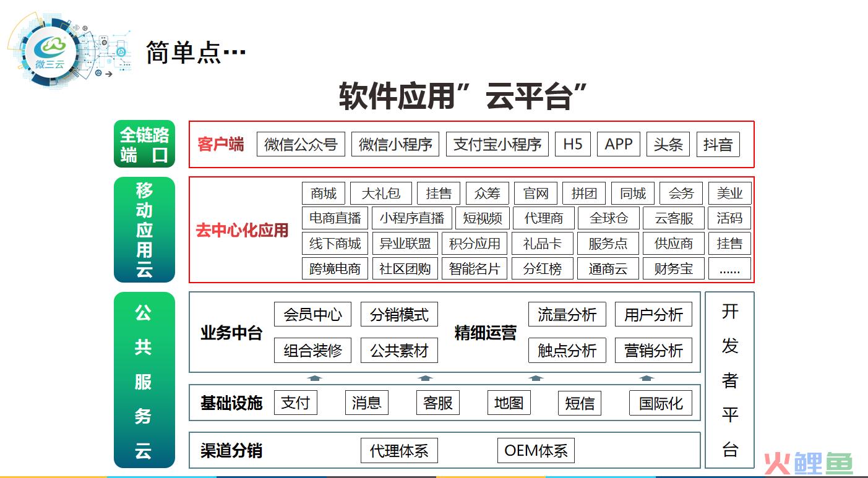
Task: Click the red 客户端 heading
Action: (221, 145)
